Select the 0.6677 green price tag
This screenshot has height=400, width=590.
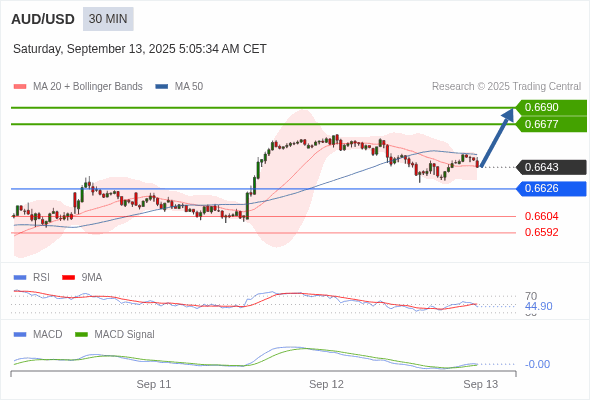pyautogui.click(x=551, y=124)
